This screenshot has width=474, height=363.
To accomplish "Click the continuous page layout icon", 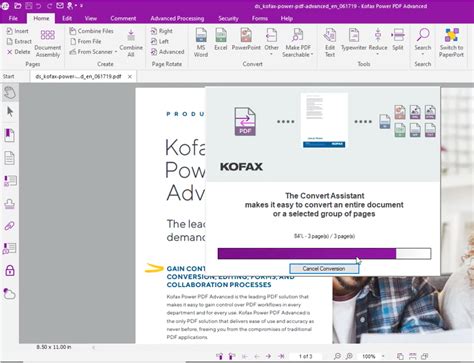I will coord(413,356).
